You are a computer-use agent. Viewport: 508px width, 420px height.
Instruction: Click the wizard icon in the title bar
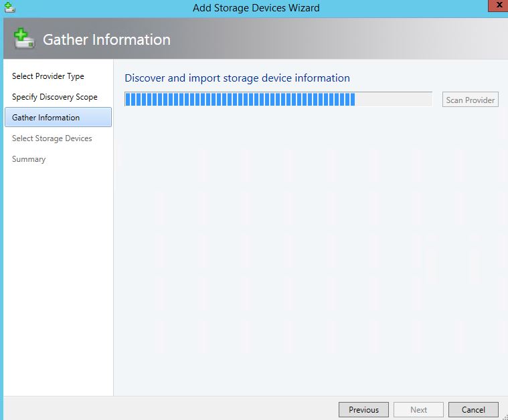coord(9,7)
